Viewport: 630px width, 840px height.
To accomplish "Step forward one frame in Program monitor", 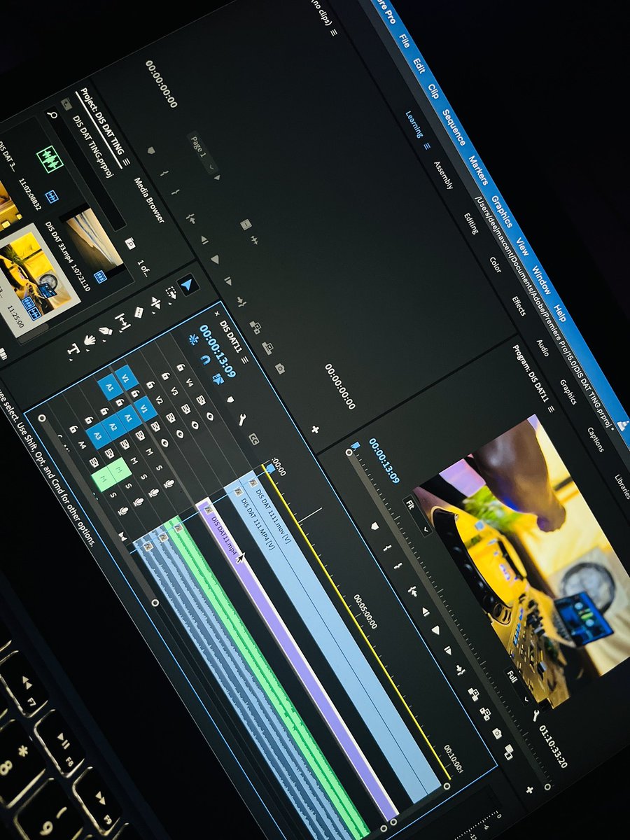I will [447, 650].
